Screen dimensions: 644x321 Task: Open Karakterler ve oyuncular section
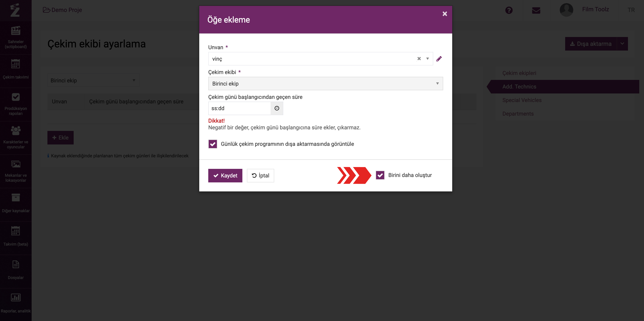click(x=16, y=138)
